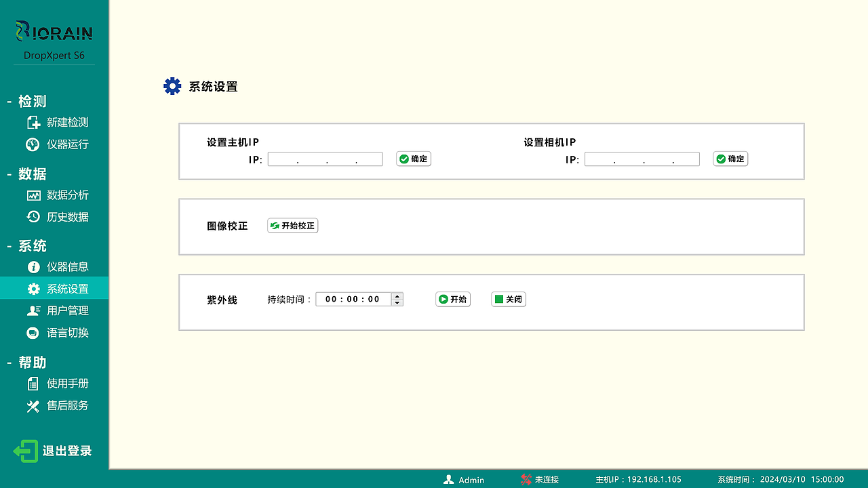Confirm host IP with 确定 button
Screen dimensions: 868x488
[x=413, y=158]
